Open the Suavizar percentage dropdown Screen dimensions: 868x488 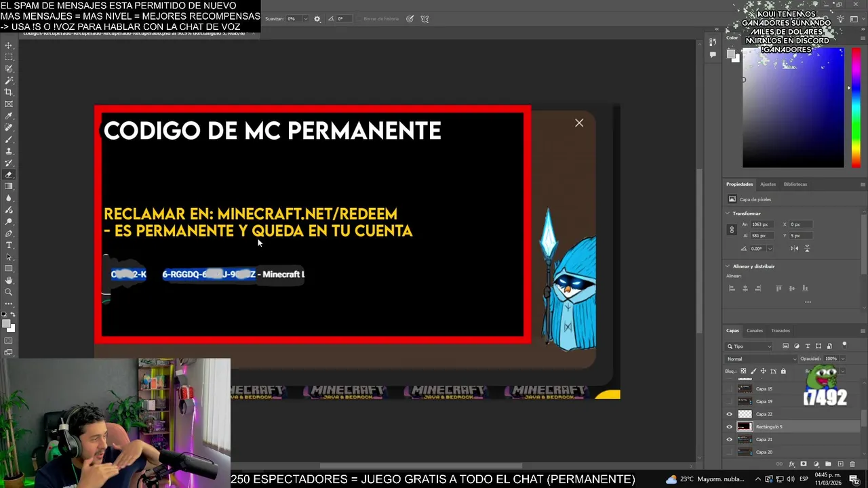coord(305,19)
